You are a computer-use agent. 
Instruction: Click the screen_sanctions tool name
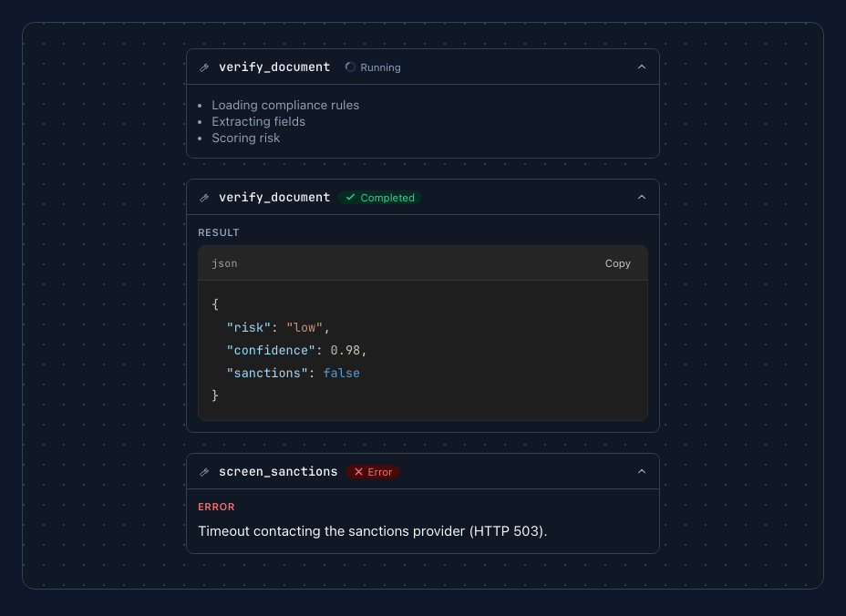(278, 471)
